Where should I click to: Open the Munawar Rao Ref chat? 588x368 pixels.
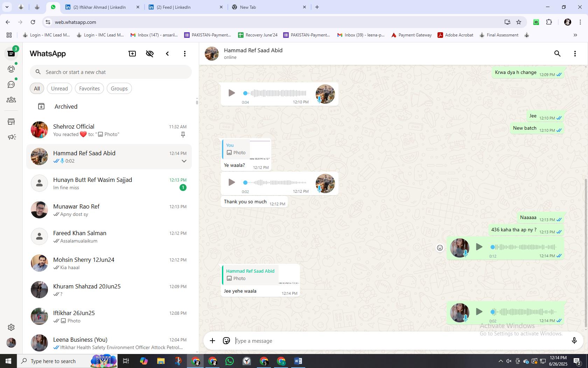(109, 210)
